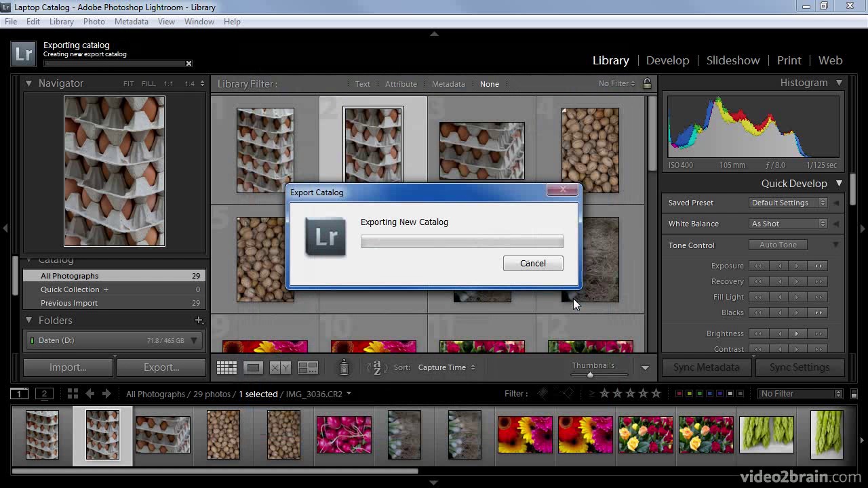
Task: Toggle flagged filter icon in filmstrip
Action: [542, 394]
